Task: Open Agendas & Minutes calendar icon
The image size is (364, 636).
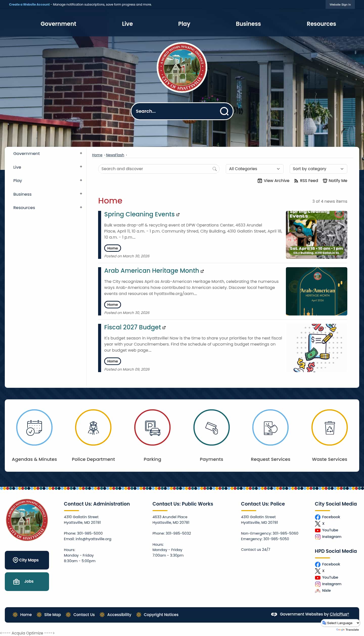Action: point(34,427)
